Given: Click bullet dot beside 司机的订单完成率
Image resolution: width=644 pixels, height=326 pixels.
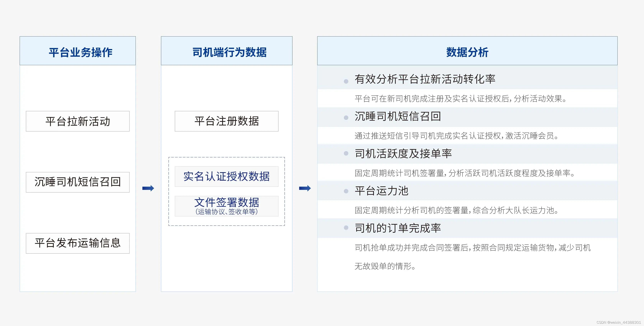Looking at the screenshot, I should 346,228.
